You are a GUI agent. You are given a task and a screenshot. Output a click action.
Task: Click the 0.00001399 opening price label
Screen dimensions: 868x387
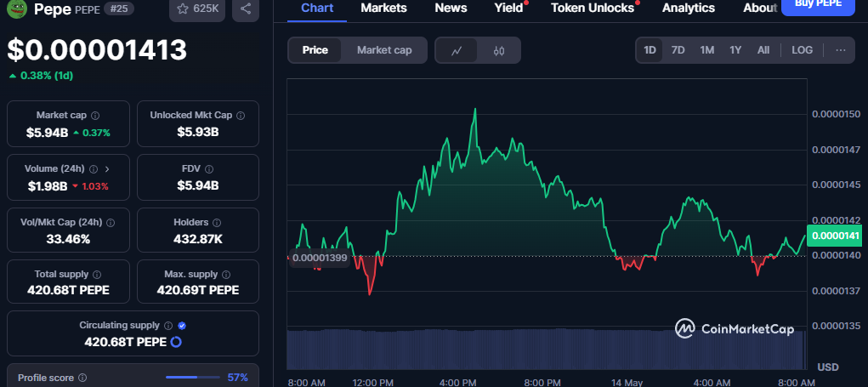320,258
